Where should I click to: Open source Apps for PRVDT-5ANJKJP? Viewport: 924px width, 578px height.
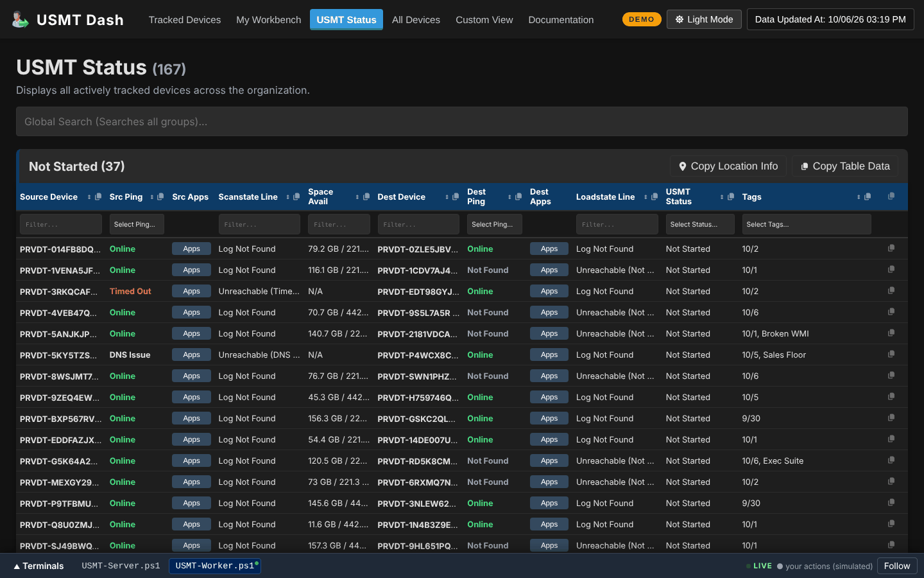click(x=191, y=333)
